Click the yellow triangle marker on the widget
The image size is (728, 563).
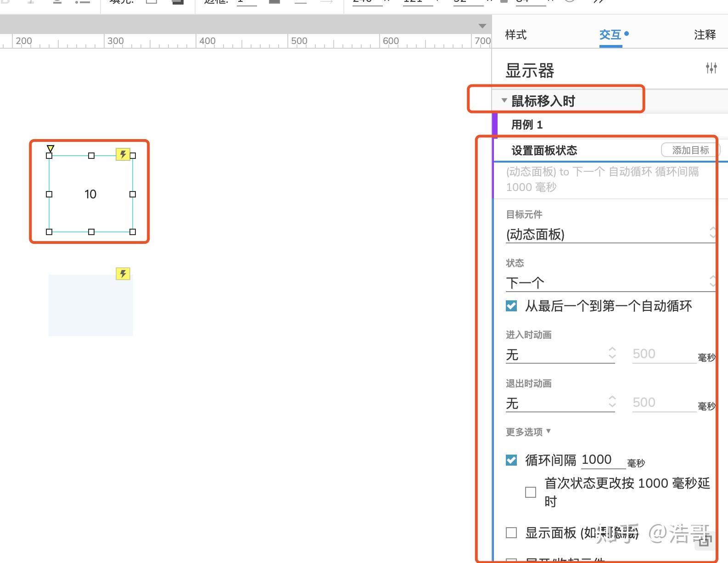(50, 148)
